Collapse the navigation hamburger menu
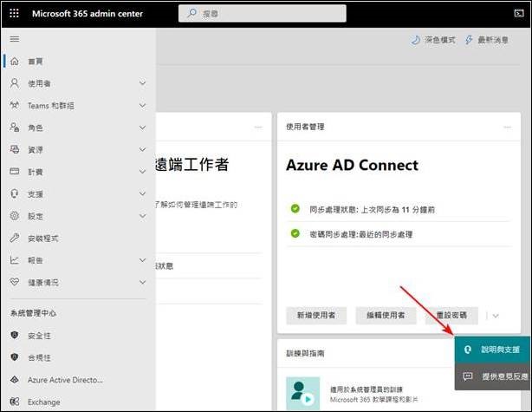Image resolution: width=532 pixels, height=412 pixels. [x=14, y=39]
